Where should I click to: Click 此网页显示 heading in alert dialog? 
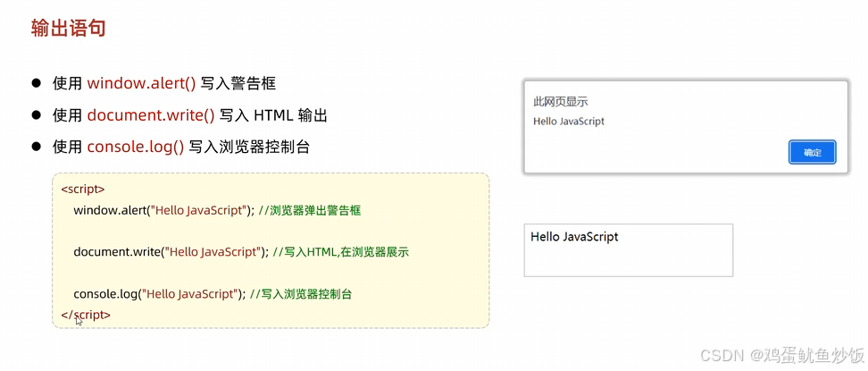pyautogui.click(x=560, y=102)
